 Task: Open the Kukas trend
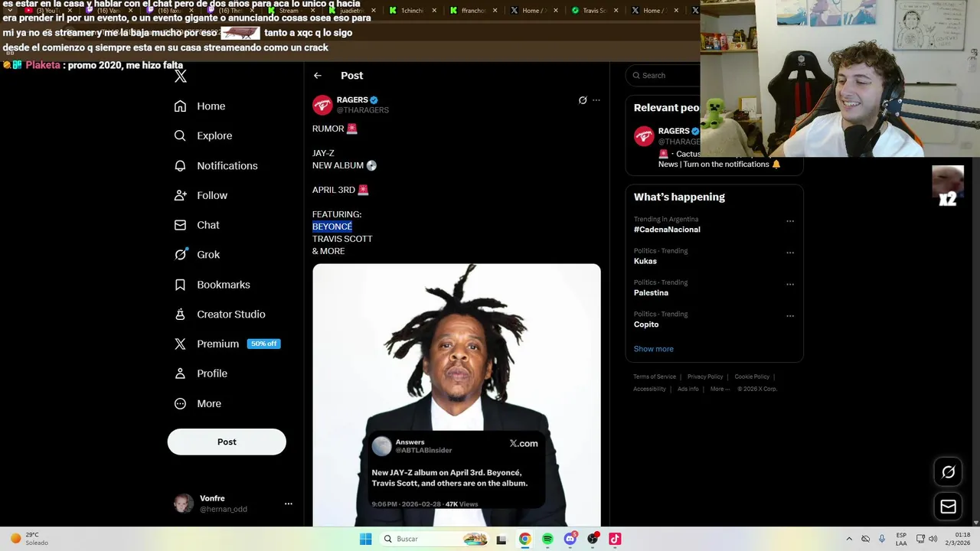(645, 261)
